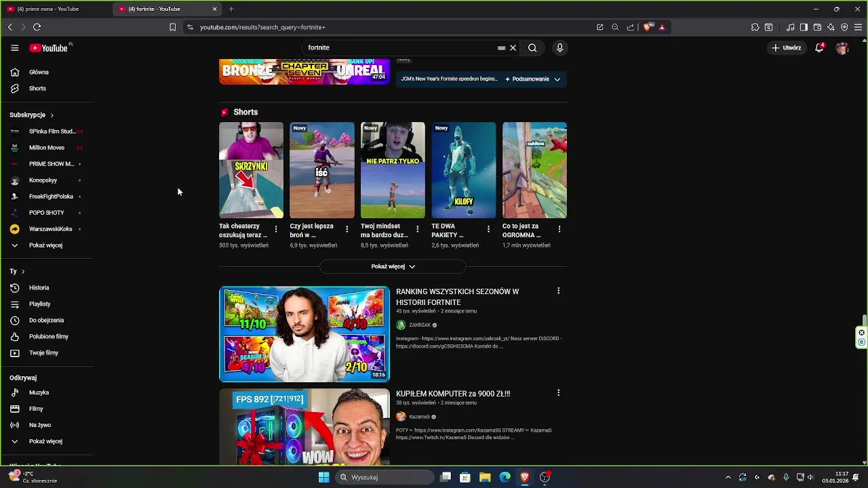This screenshot has height=488, width=868.
Task: Open options for TE DWA PAKIETY Short
Action: pyautogui.click(x=488, y=229)
